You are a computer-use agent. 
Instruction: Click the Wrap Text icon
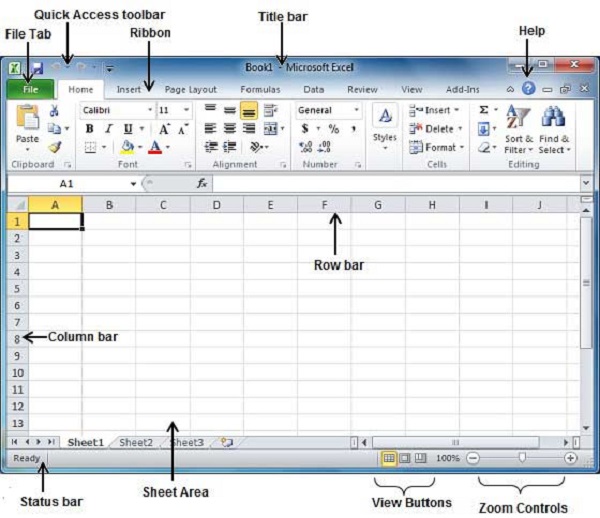pyautogui.click(x=271, y=110)
